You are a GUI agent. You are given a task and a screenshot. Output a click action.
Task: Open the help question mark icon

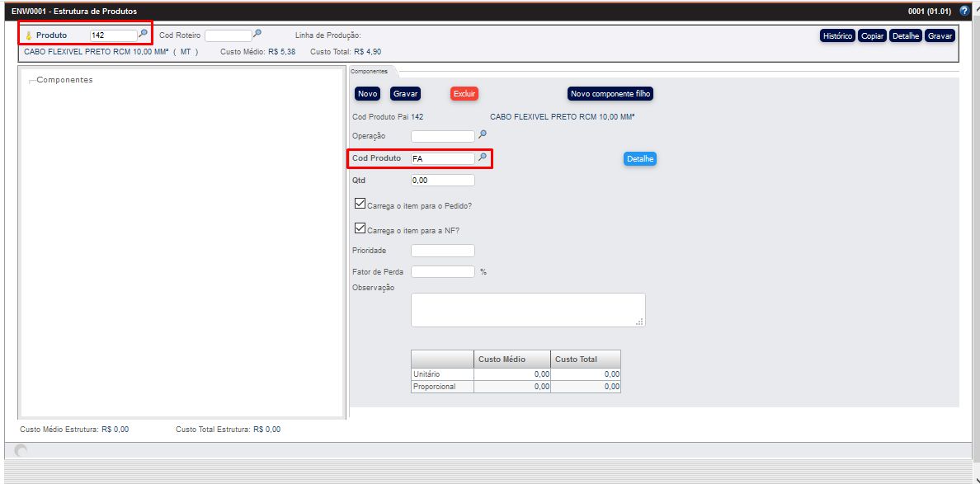click(964, 11)
